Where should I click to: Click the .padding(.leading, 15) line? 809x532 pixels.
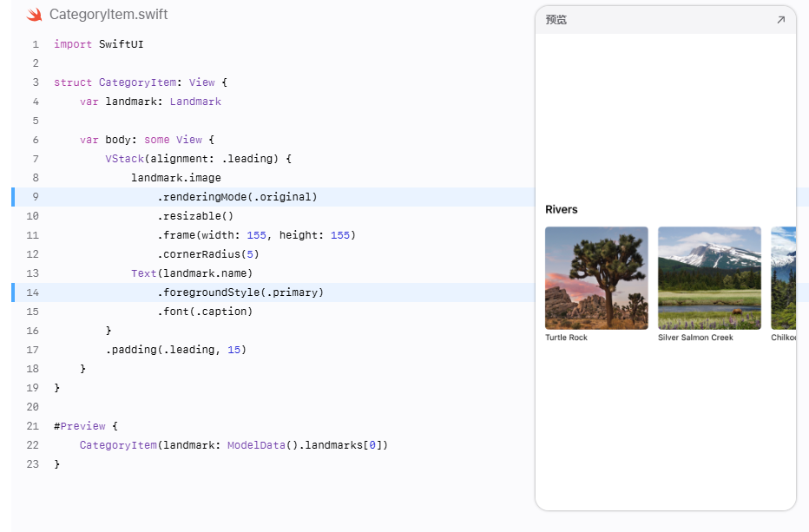point(176,350)
